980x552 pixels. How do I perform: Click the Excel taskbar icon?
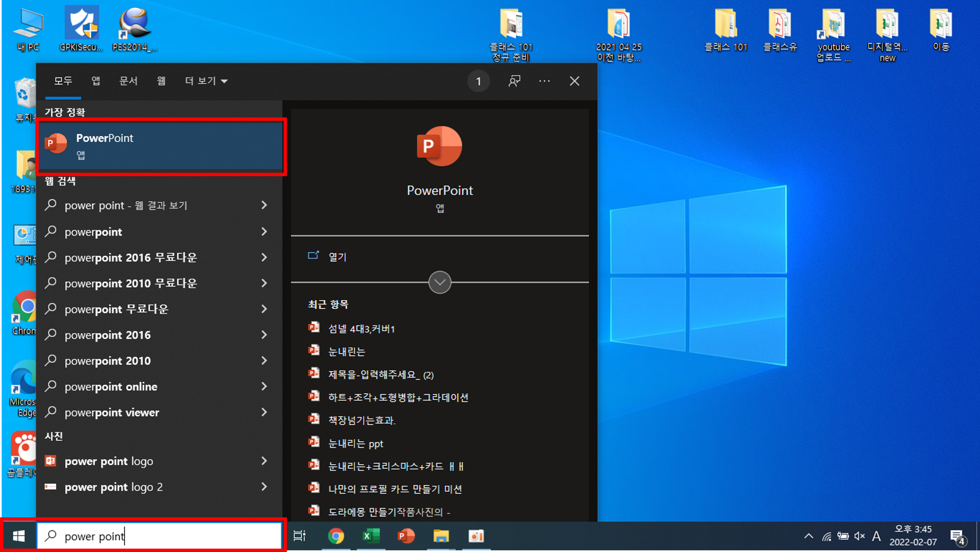point(371,536)
